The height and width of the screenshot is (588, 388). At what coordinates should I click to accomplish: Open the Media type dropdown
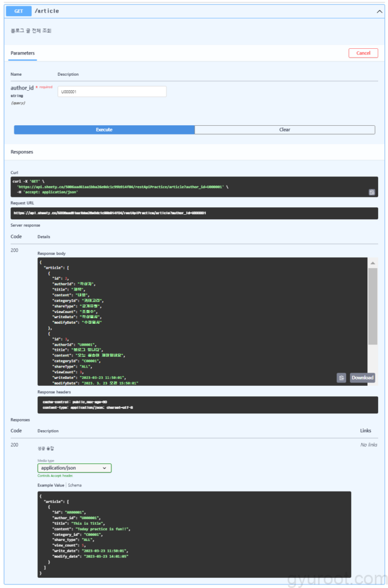tap(74, 468)
